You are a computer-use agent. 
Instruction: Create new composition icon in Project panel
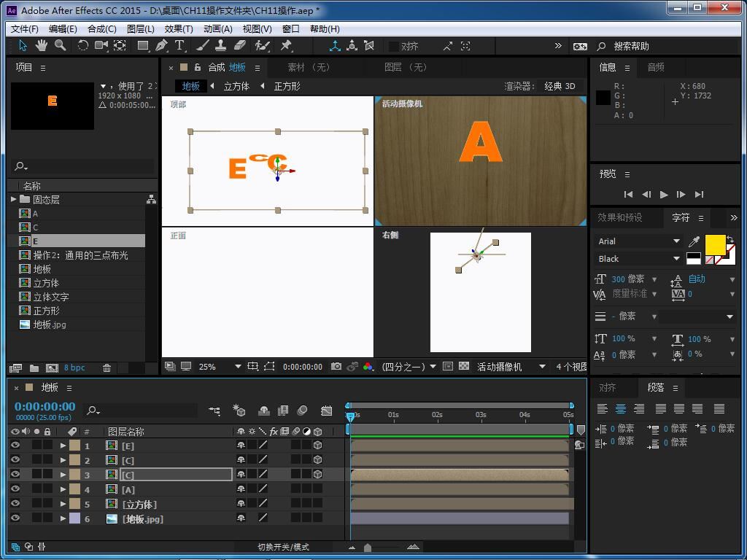pyautogui.click(x=52, y=367)
